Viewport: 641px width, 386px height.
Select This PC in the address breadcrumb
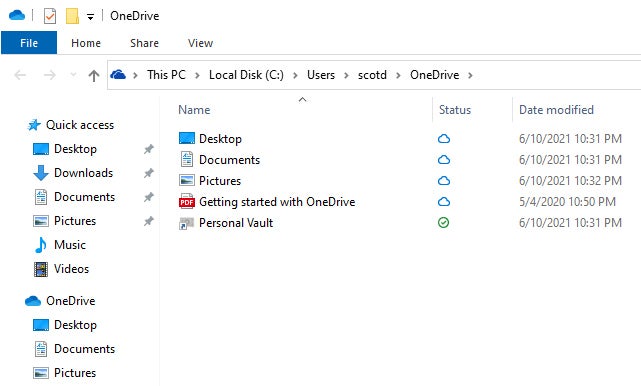click(x=166, y=75)
